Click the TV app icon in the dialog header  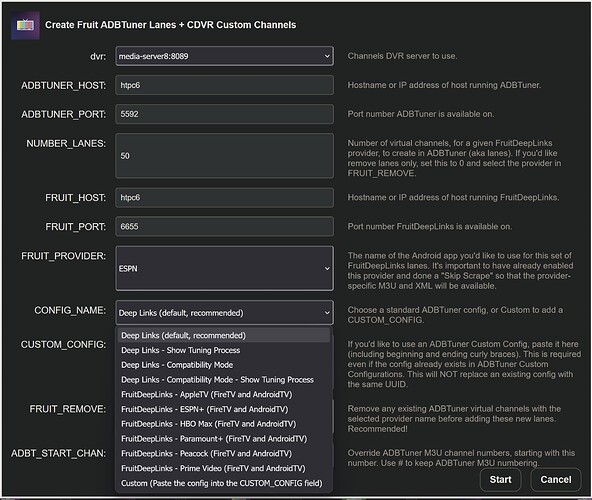(x=25, y=25)
